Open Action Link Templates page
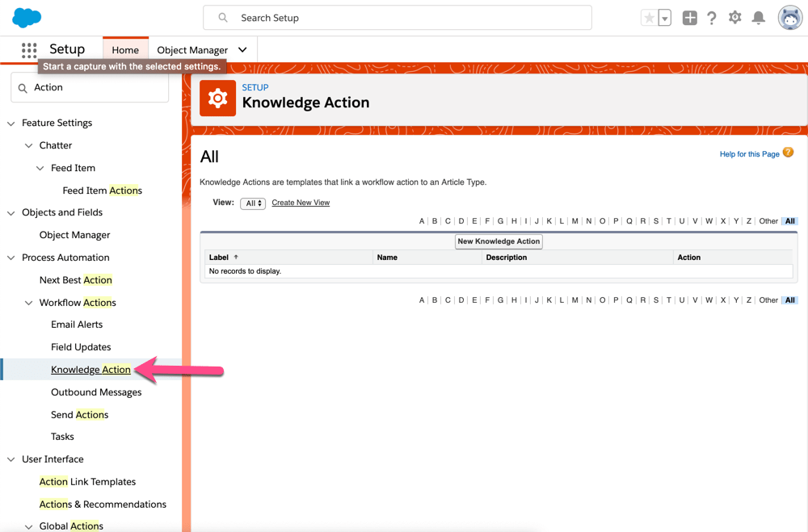The image size is (808, 532). click(x=87, y=481)
